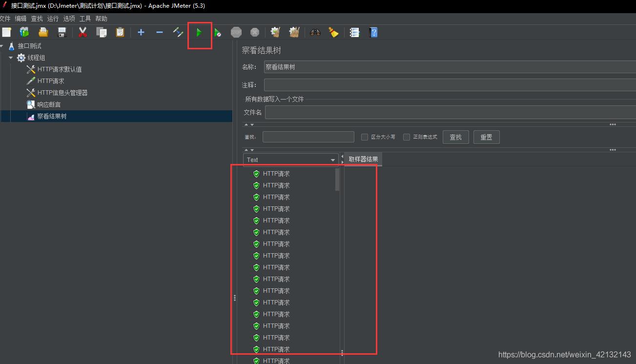Image resolution: width=636 pixels, height=364 pixels.
Task: Click the green Start run button
Action: [x=199, y=33]
